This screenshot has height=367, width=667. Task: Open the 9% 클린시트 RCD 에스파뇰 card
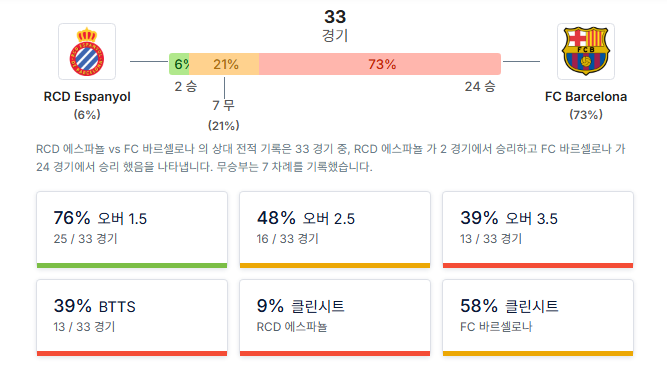tap(335, 318)
